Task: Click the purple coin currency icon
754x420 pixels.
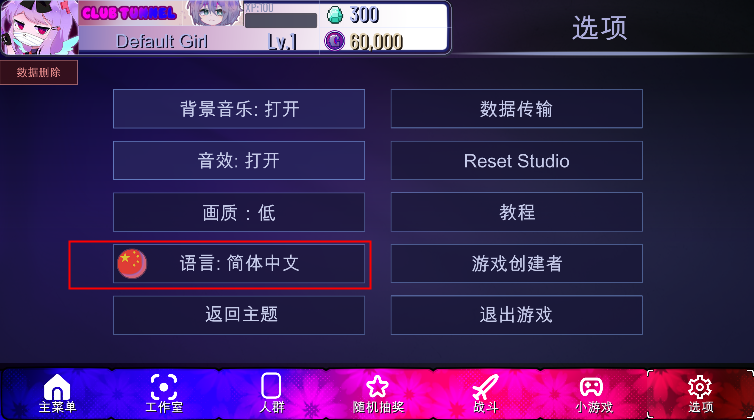Action: point(334,41)
